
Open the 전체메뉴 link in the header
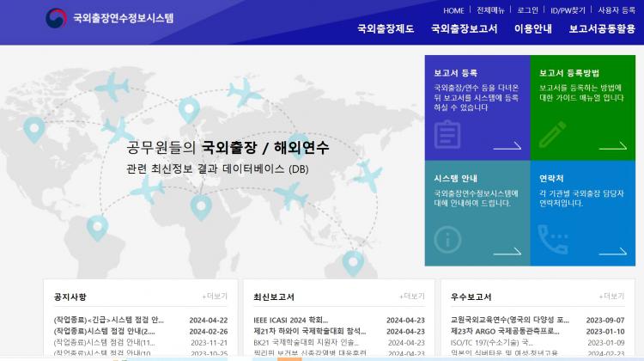(490, 10)
